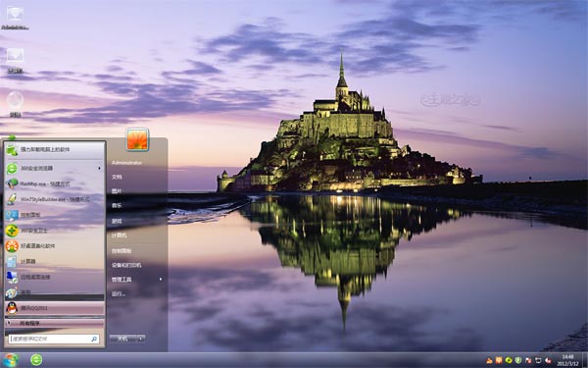588x368 pixels.
Task: Click green shield tray icon
Action: pyautogui.click(x=518, y=360)
